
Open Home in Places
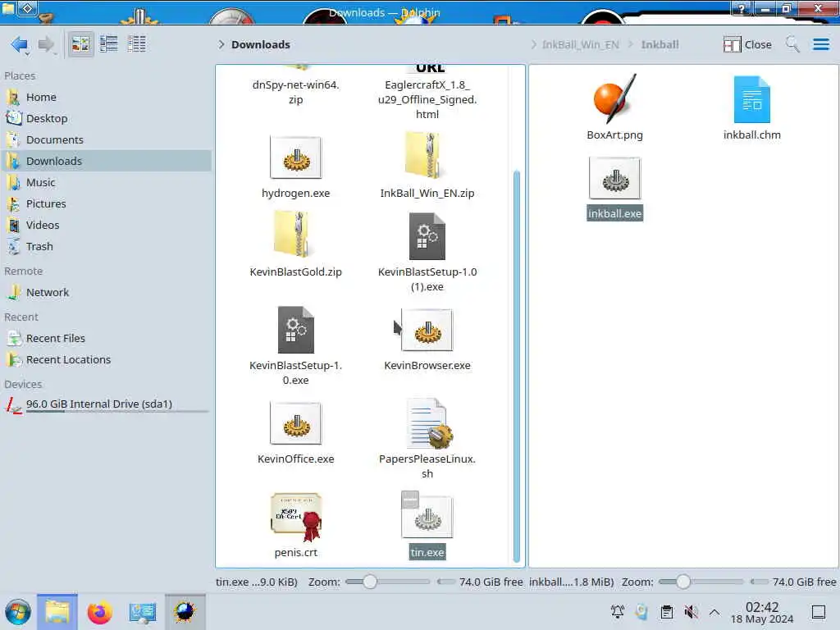107,97
